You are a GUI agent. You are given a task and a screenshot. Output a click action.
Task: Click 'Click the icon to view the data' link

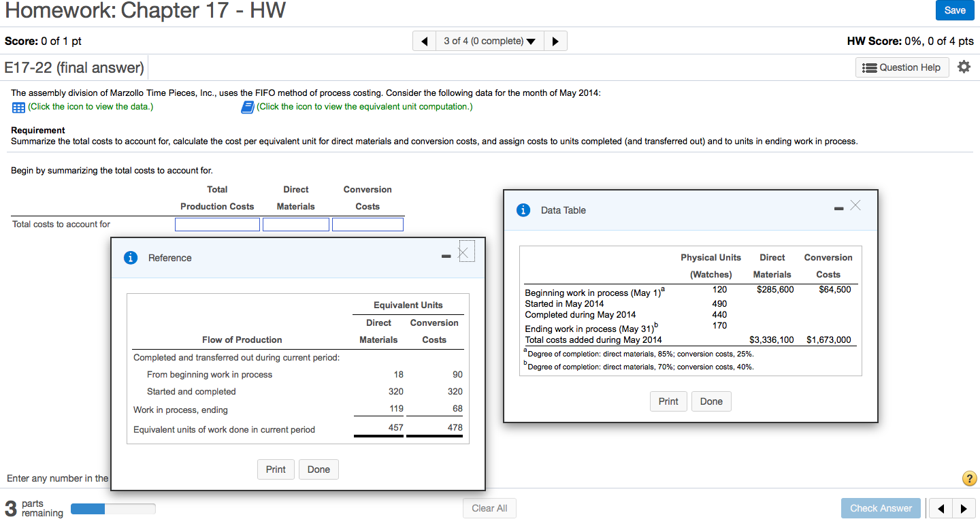tap(91, 107)
